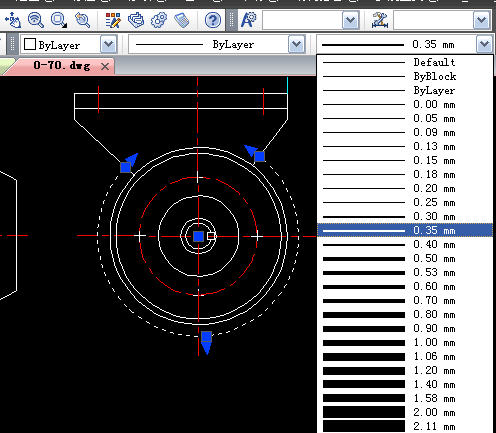Viewport: 496px width, 433px height.
Task: Click the Zoom Realtime magnifier icon
Action: coord(36,20)
